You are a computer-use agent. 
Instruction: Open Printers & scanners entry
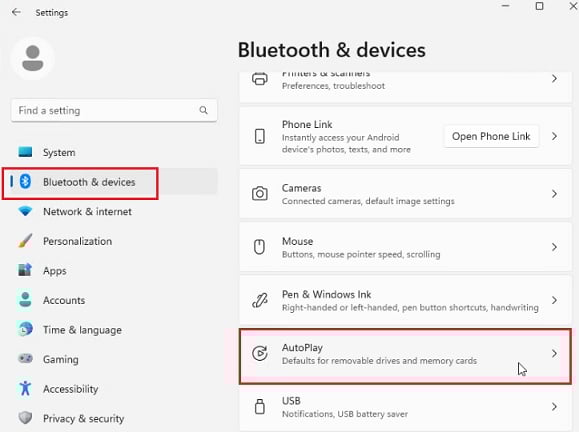[405, 87]
